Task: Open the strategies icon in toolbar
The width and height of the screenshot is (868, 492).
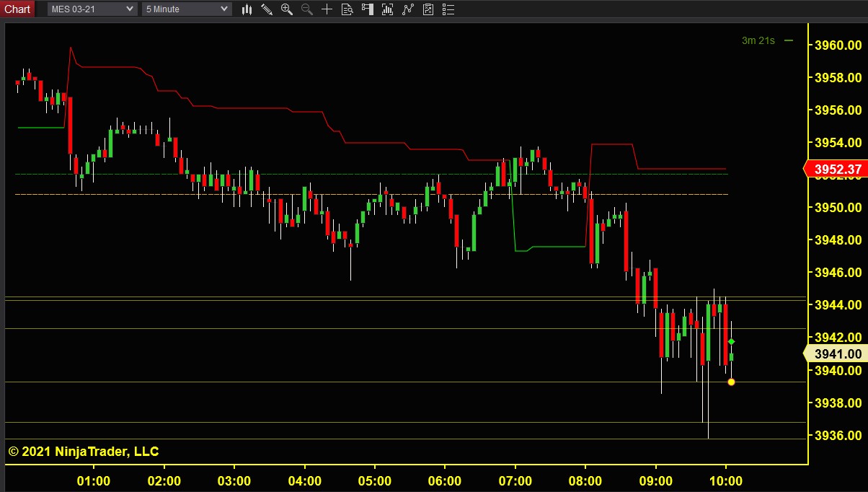Action: [x=428, y=9]
